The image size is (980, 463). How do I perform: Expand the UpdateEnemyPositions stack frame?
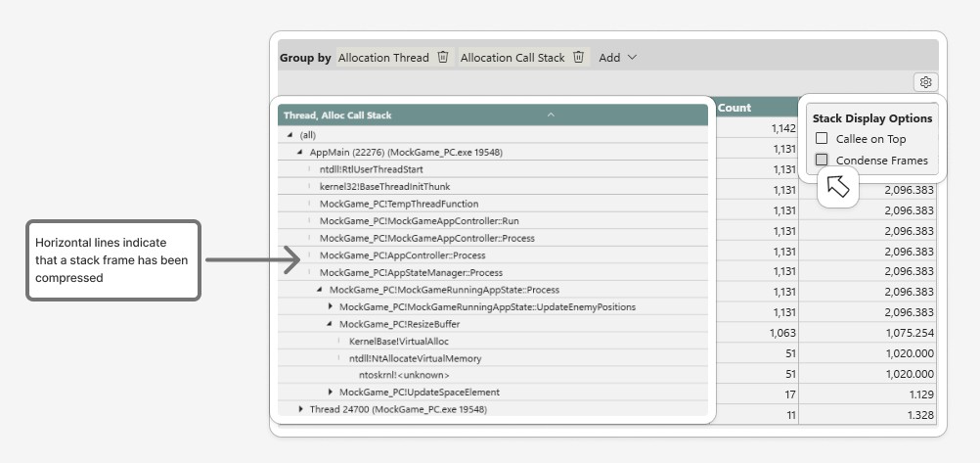tap(330, 306)
